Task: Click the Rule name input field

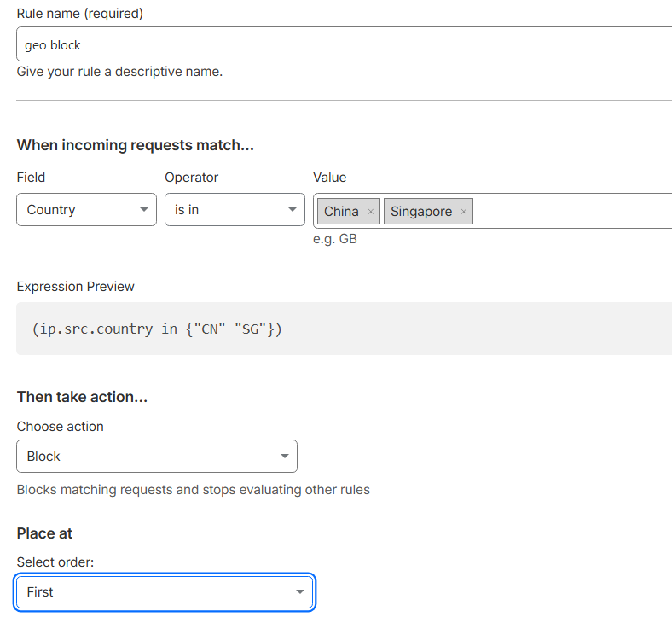Action: (345, 44)
